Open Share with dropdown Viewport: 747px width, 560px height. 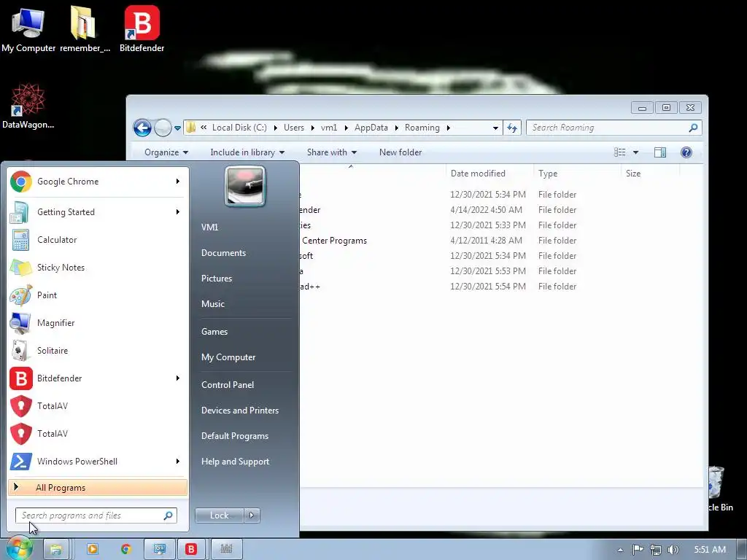tap(332, 152)
